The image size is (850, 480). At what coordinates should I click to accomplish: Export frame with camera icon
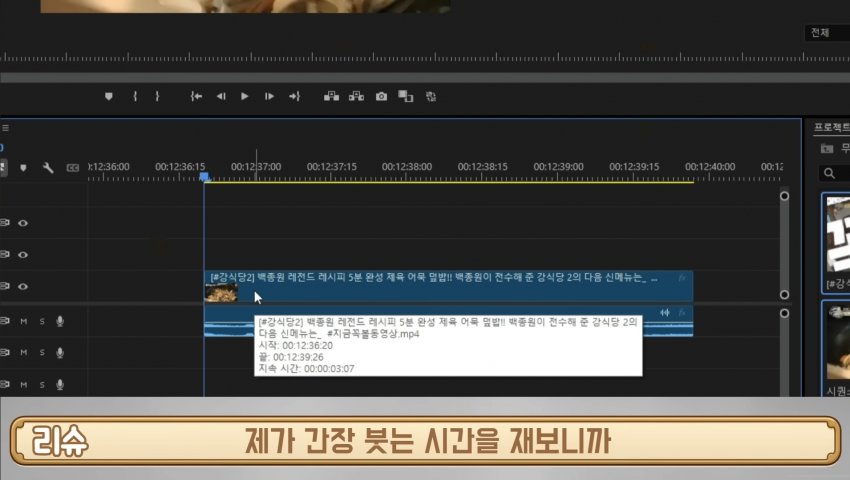pos(381,96)
